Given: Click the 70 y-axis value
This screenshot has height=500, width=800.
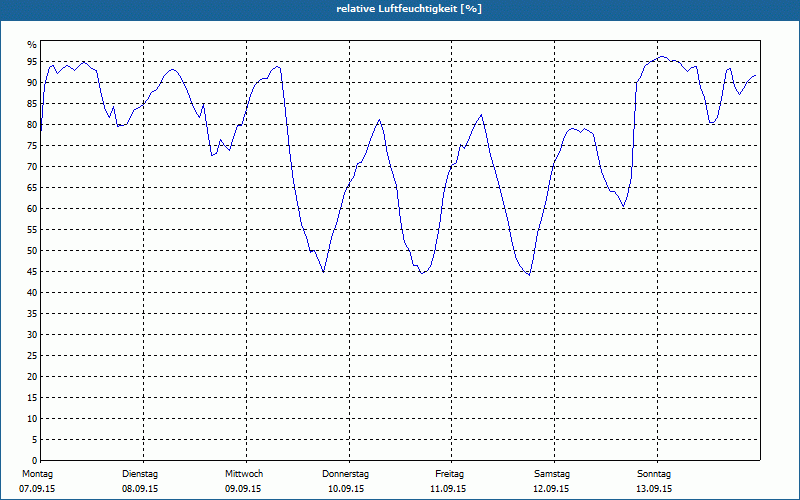Looking at the screenshot, I should pos(32,167).
